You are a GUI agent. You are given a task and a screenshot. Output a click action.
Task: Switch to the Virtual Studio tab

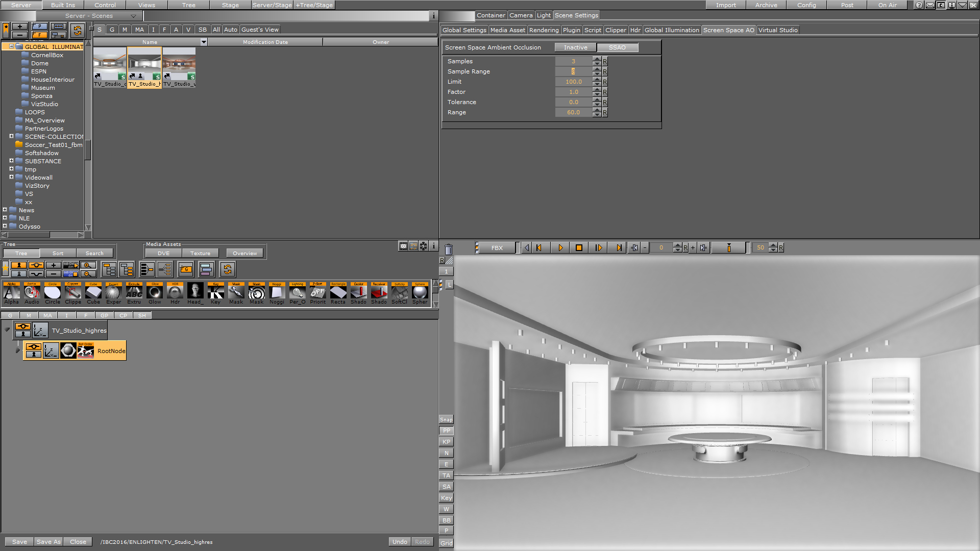click(777, 30)
